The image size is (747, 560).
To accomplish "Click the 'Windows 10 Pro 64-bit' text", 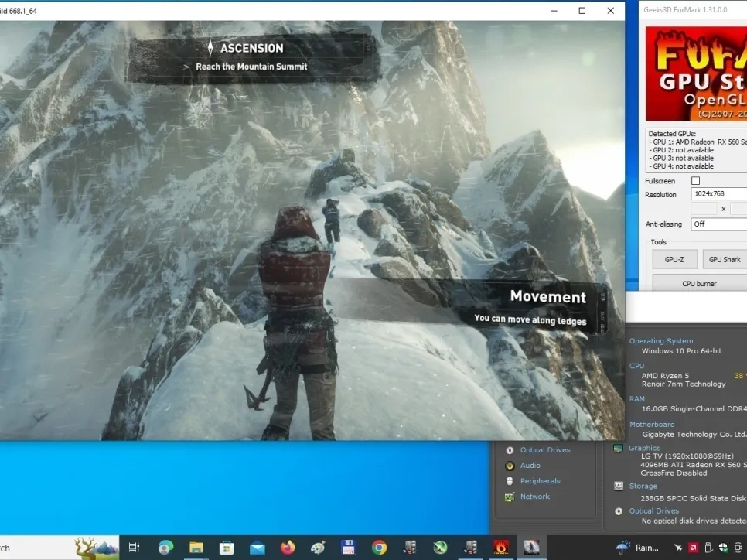I will [681, 351].
